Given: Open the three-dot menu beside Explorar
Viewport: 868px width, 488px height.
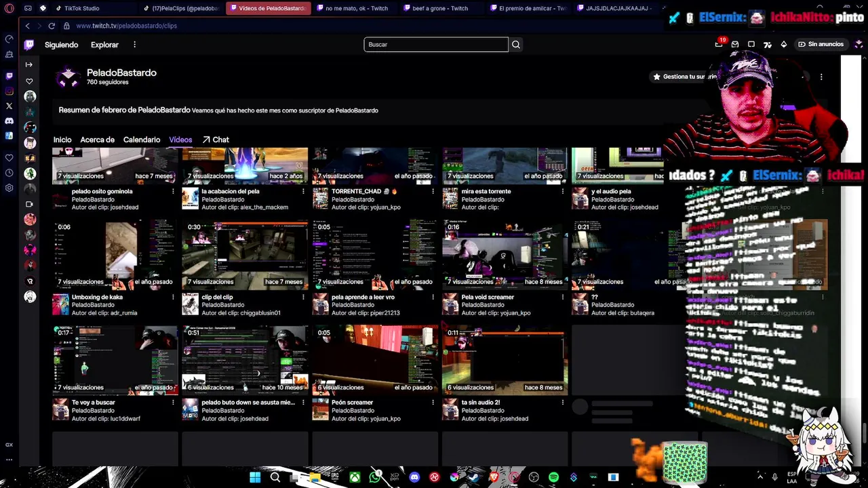Looking at the screenshot, I should coord(134,45).
